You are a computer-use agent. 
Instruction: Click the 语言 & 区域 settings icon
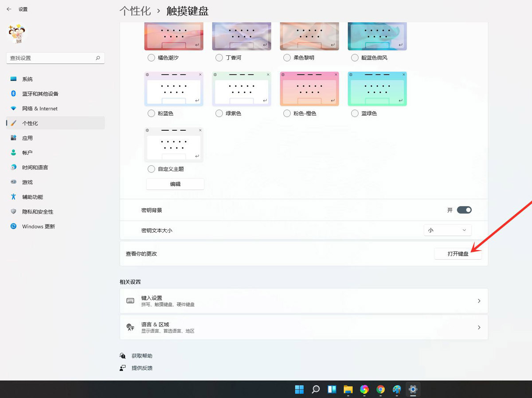(x=130, y=327)
